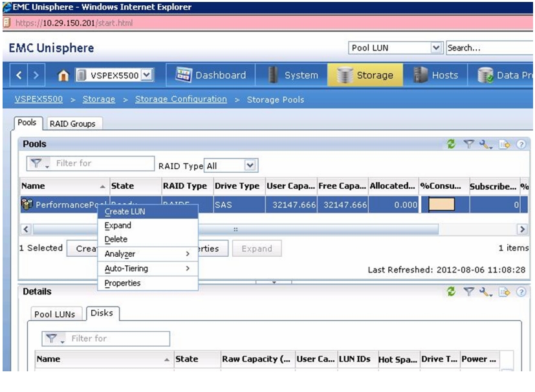Open help for the Details panel
Viewport: 535px width, 392px height.
pyautogui.click(x=521, y=292)
